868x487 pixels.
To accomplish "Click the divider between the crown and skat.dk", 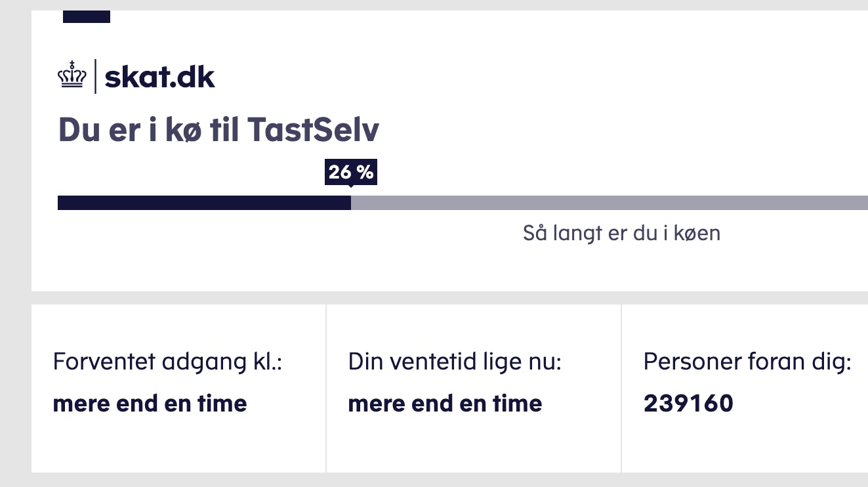I will [96, 75].
